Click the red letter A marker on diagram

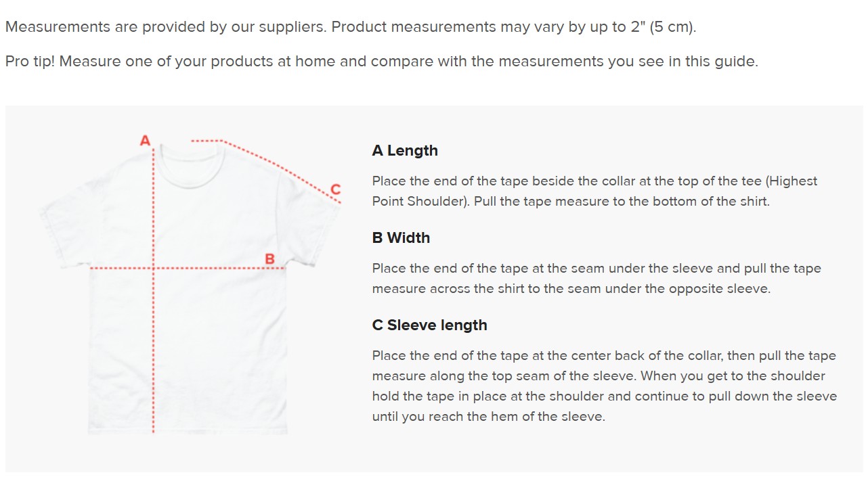coord(145,141)
